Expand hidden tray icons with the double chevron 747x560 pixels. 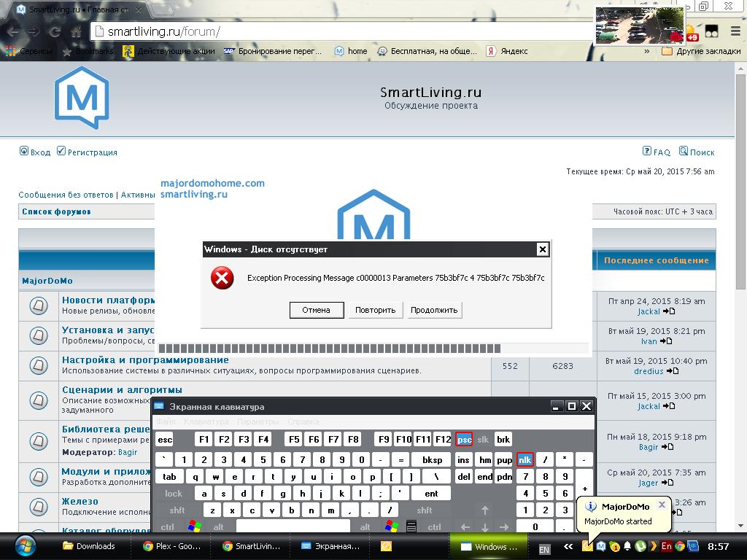(568, 546)
